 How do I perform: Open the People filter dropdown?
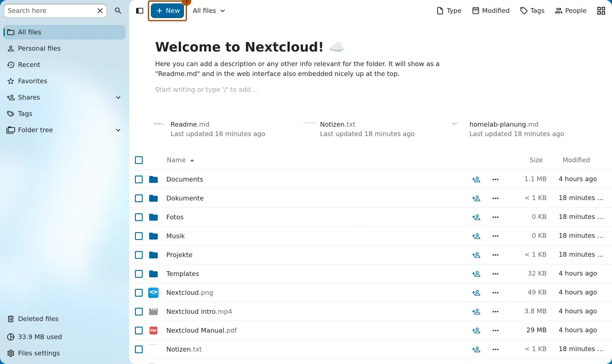click(571, 11)
